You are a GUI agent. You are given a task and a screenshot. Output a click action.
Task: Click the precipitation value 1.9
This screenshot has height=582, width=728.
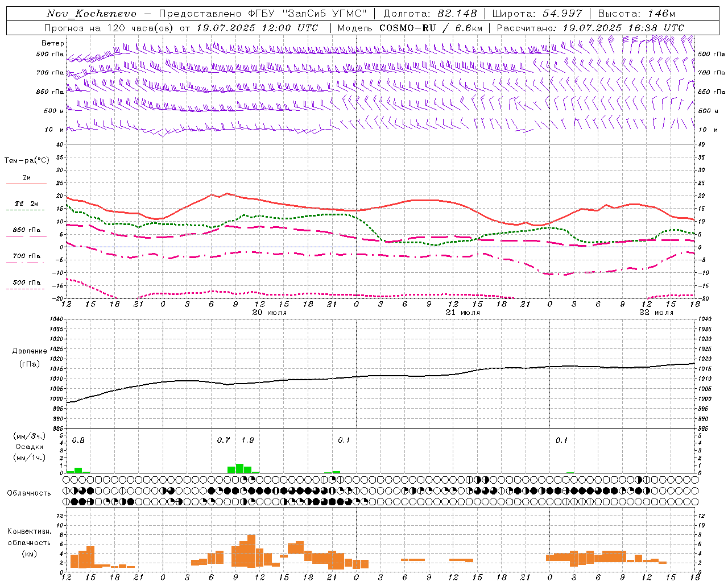[x=247, y=440]
